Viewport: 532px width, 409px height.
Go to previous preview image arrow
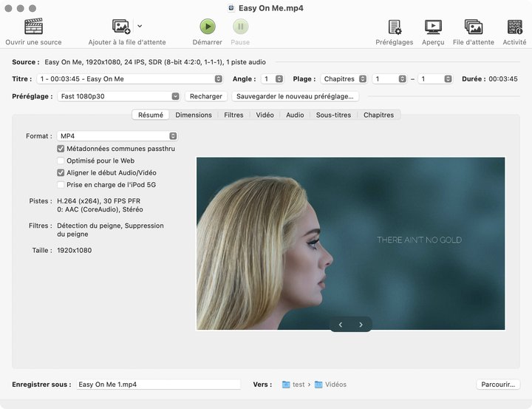(x=340, y=325)
